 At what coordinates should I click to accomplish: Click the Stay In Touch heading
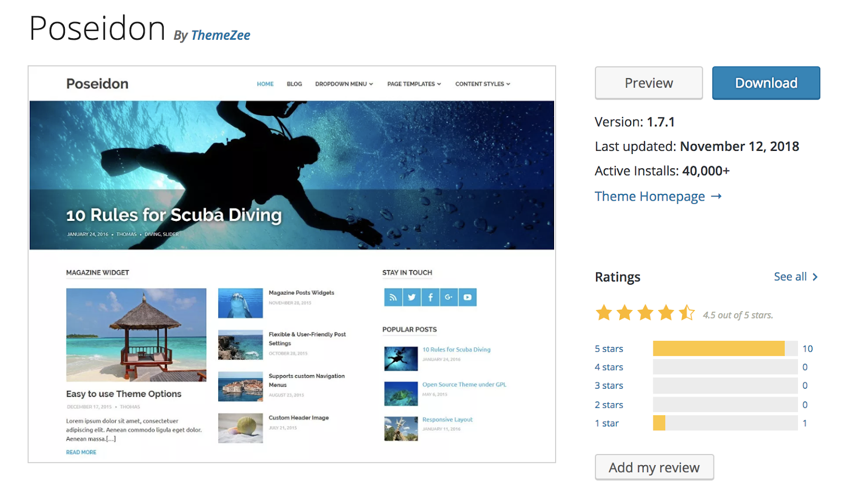(407, 273)
